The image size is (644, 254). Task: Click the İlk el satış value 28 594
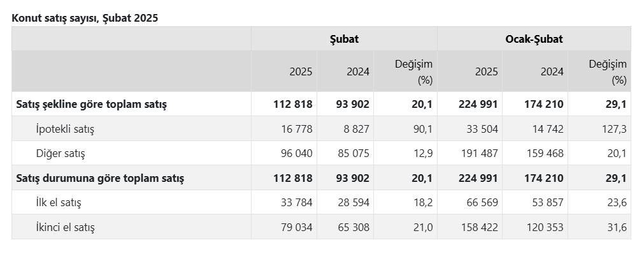(x=354, y=202)
